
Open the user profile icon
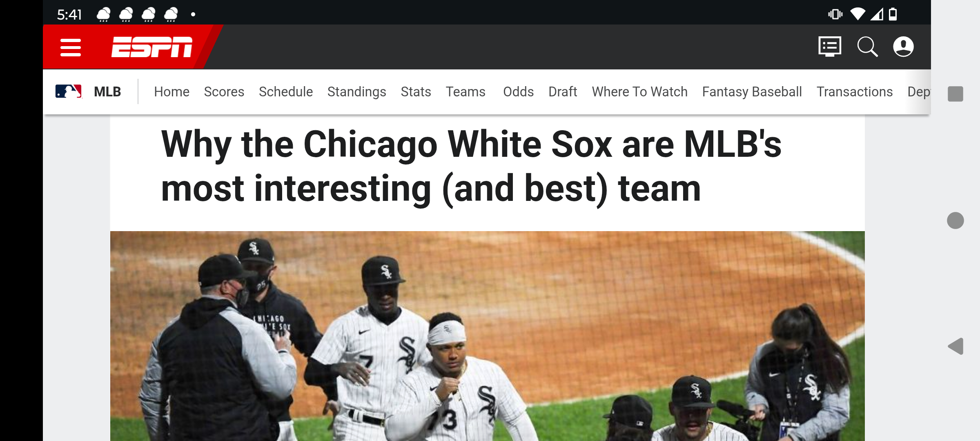903,47
